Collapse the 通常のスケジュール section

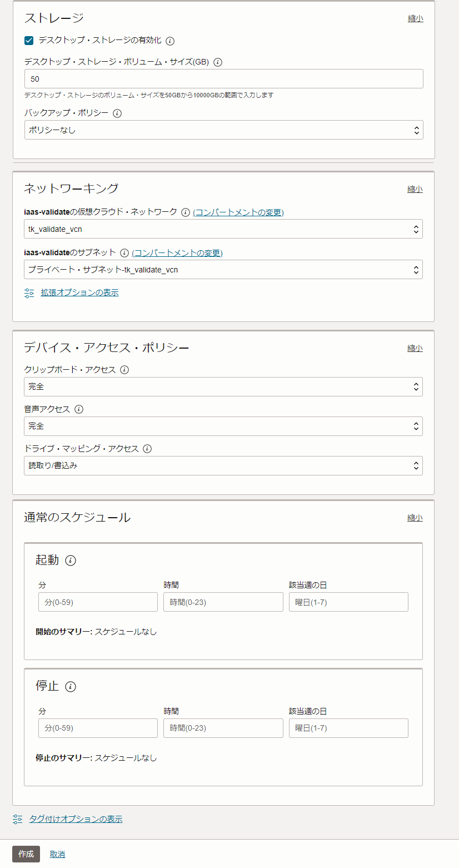pyautogui.click(x=415, y=517)
